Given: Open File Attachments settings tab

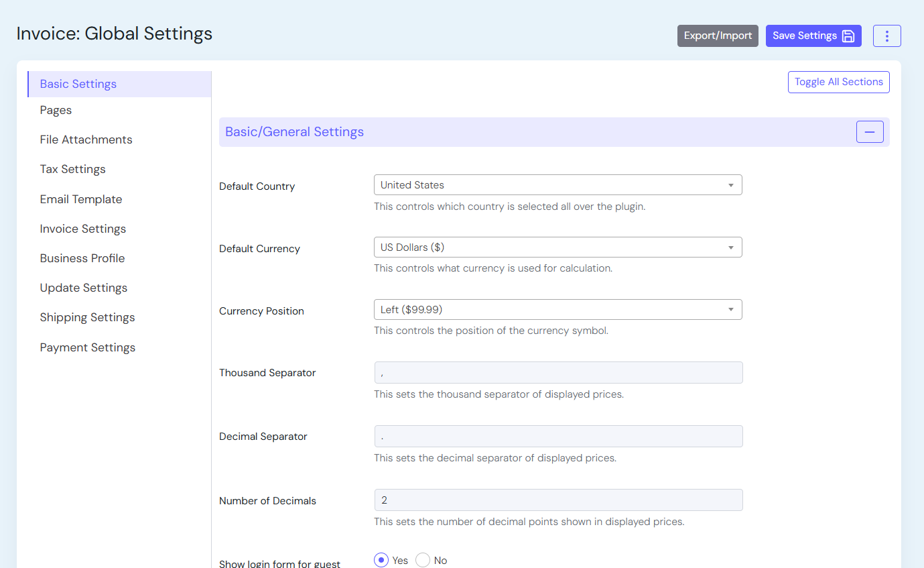Looking at the screenshot, I should click(x=86, y=139).
